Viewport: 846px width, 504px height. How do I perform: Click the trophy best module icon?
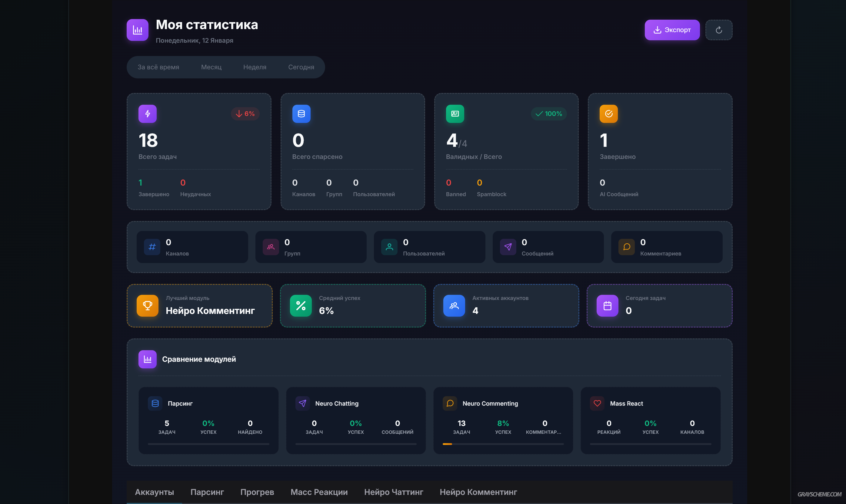[x=148, y=306]
